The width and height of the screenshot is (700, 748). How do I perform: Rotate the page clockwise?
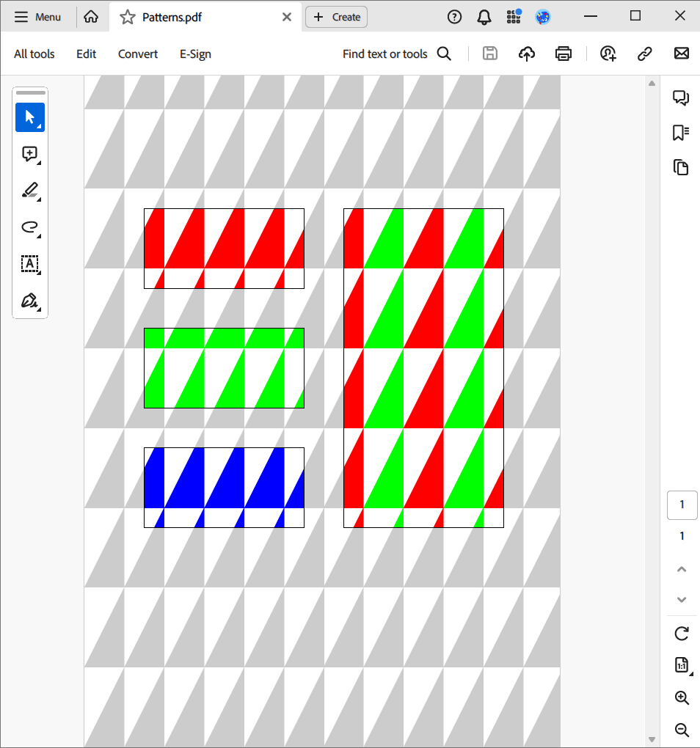click(x=681, y=632)
